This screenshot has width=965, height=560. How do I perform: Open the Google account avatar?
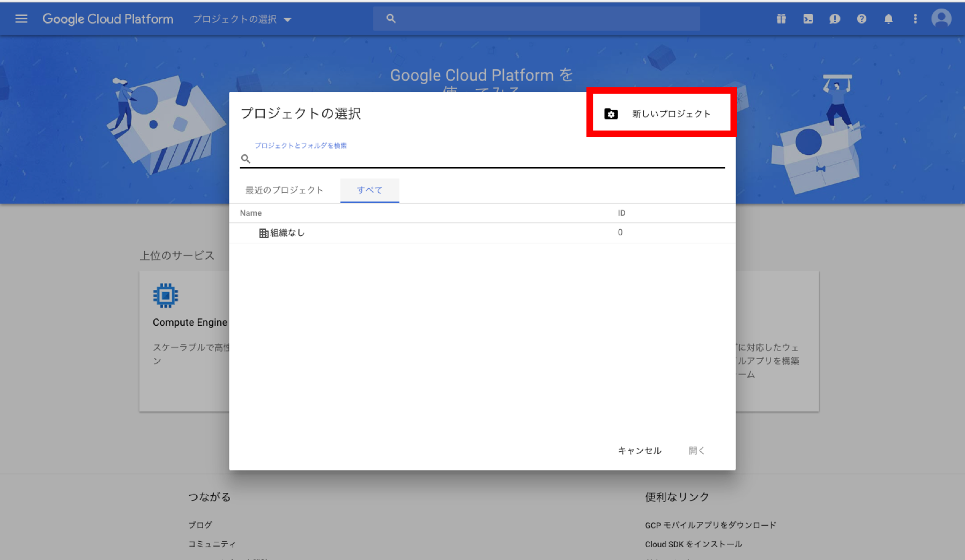click(x=941, y=18)
